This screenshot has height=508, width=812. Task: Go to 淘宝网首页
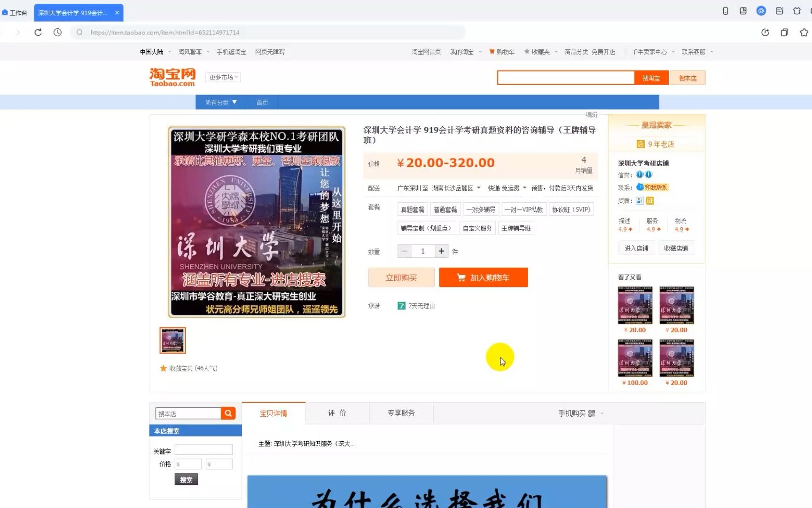(x=426, y=52)
